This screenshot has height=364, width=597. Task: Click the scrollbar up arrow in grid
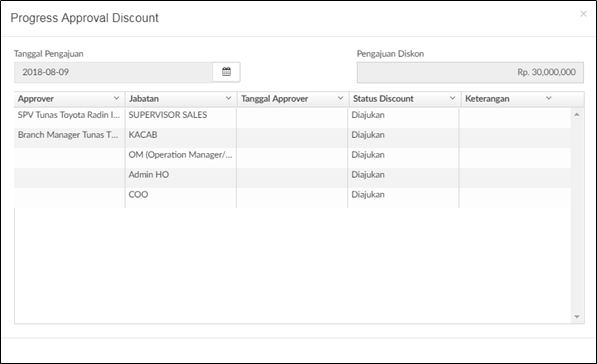click(x=577, y=115)
